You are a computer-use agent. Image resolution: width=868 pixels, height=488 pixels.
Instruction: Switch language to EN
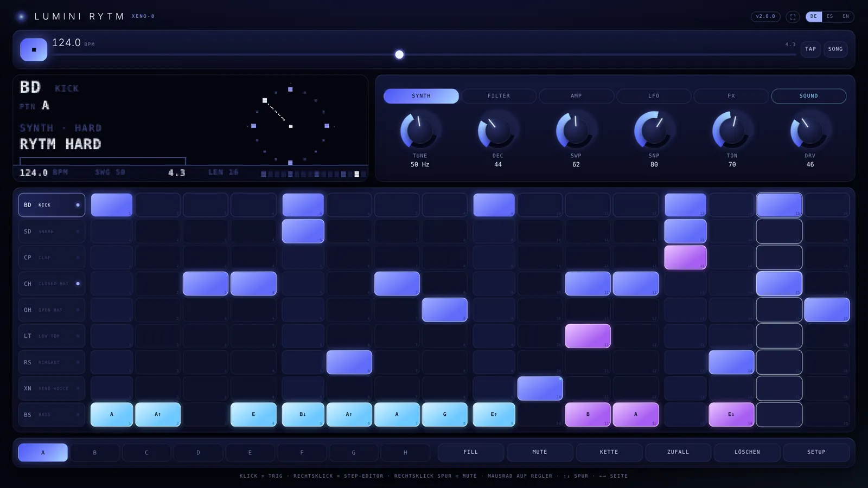point(845,17)
